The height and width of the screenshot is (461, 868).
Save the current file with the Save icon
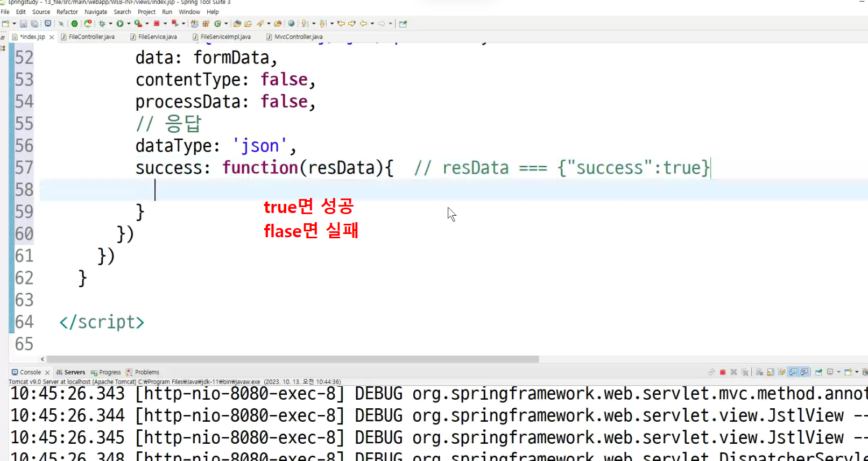tap(23, 24)
